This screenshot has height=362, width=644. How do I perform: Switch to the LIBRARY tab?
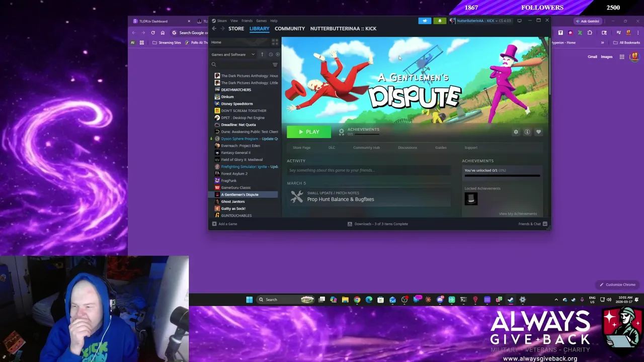259,29
